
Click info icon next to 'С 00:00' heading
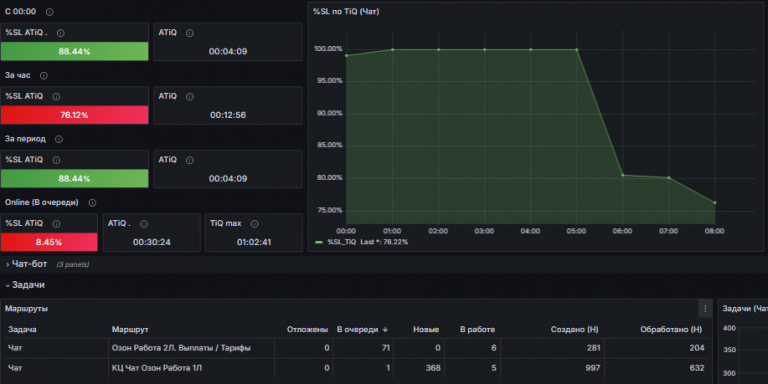coord(50,12)
